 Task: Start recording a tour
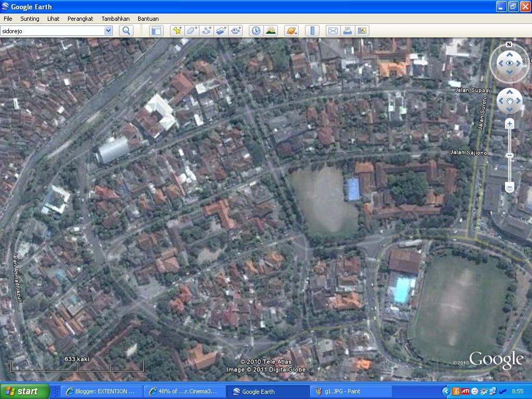(236, 31)
